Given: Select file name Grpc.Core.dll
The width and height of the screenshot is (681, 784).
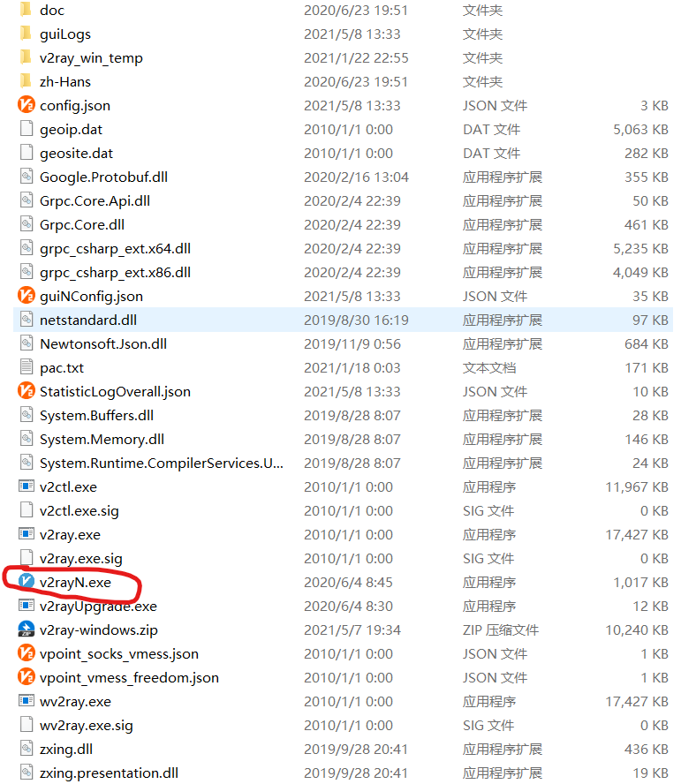Looking at the screenshot, I should coord(82,225).
